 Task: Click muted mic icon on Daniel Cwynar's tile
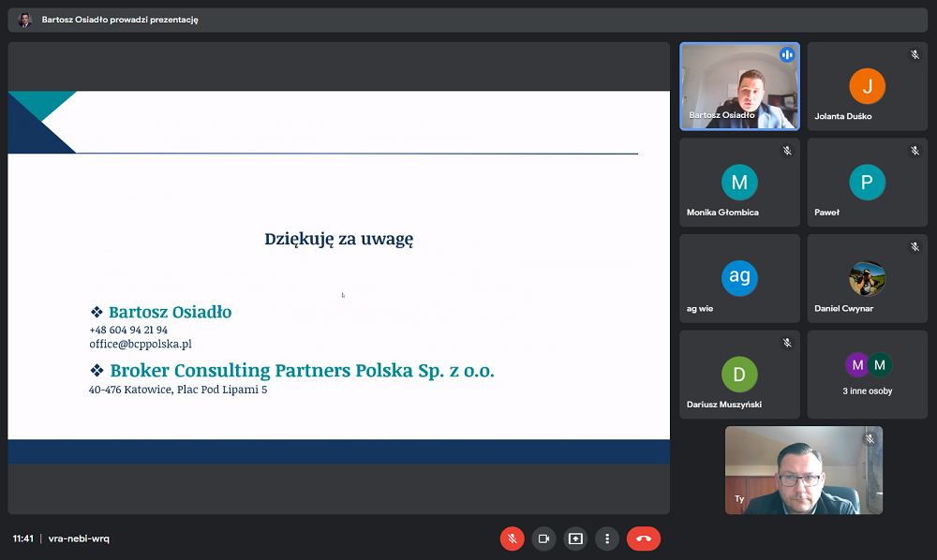tap(915, 247)
